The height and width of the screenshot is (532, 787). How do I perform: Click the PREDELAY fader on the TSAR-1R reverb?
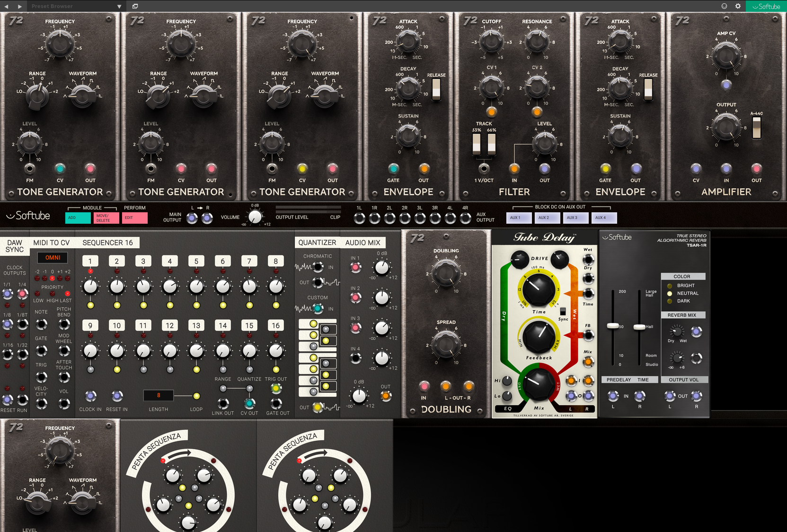click(x=612, y=326)
